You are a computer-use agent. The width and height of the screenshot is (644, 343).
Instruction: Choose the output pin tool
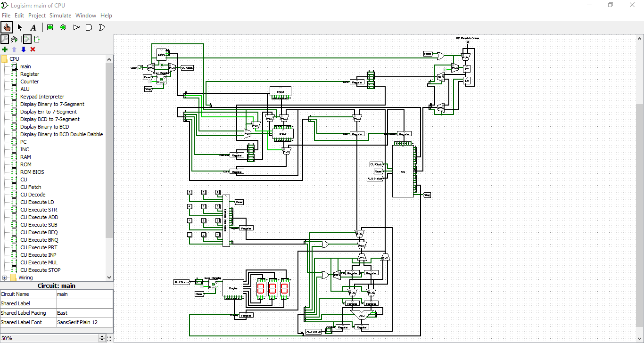(63, 27)
